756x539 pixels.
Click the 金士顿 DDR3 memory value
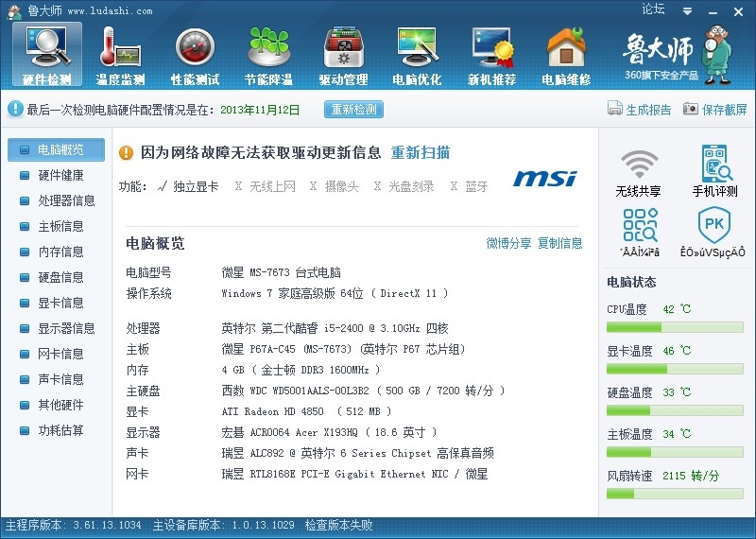click(x=301, y=370)
